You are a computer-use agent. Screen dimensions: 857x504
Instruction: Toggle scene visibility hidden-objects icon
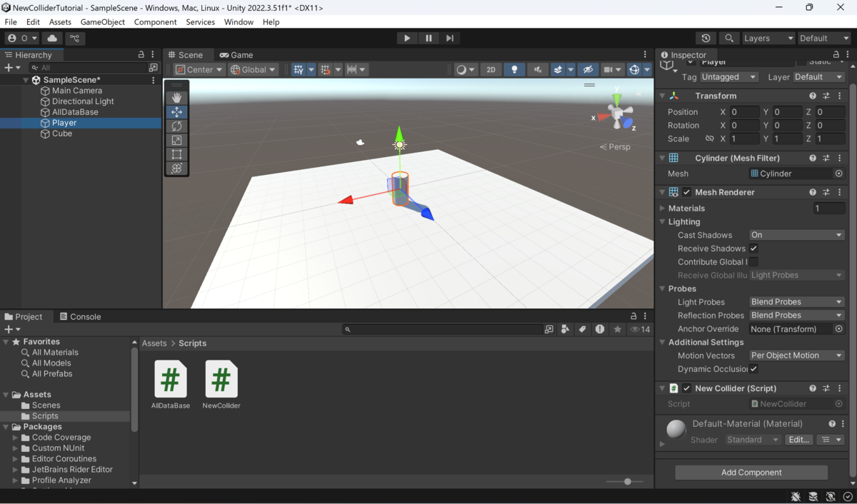pos(588,69)
